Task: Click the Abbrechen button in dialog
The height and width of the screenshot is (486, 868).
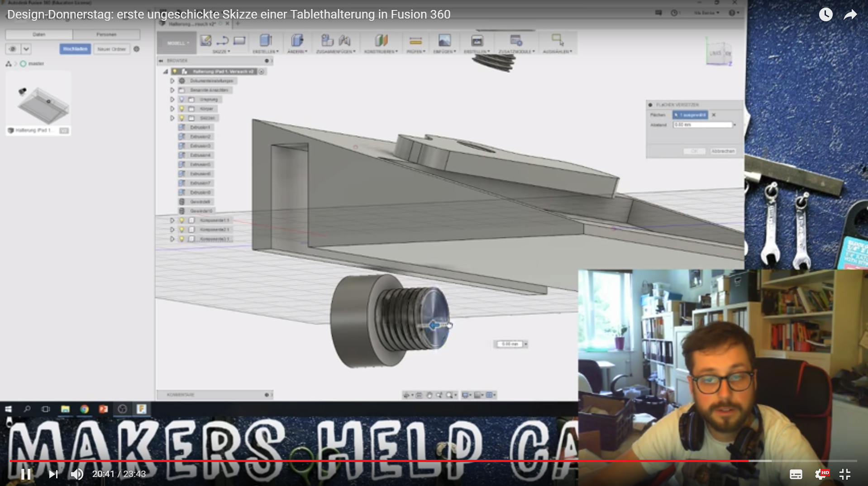Action: [723, 151]
